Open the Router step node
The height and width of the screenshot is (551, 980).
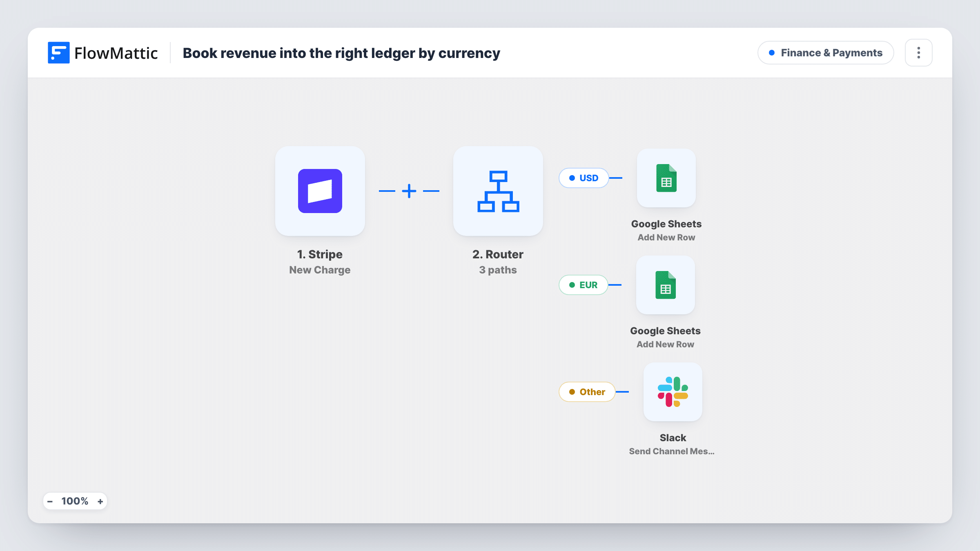498,191
